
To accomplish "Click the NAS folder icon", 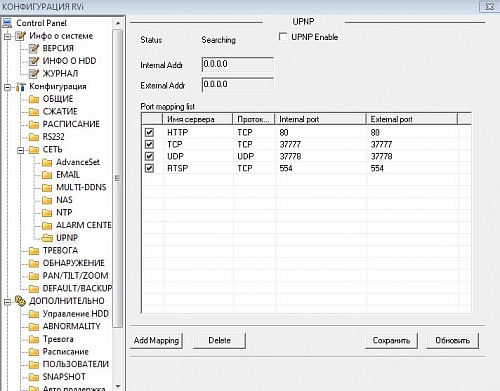I will [x=47, y=200].
